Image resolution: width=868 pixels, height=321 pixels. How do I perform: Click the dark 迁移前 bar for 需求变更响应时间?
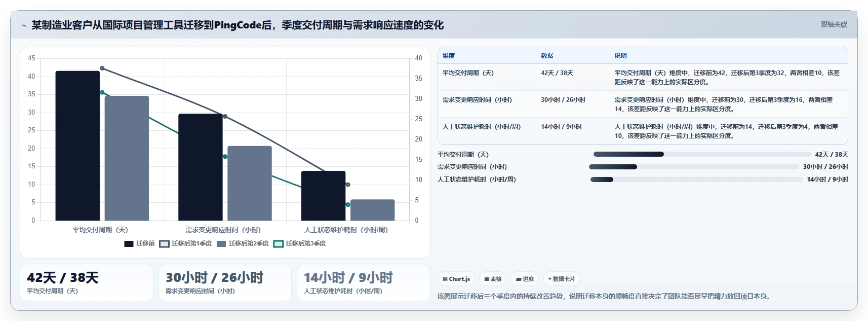click(200, 167)
